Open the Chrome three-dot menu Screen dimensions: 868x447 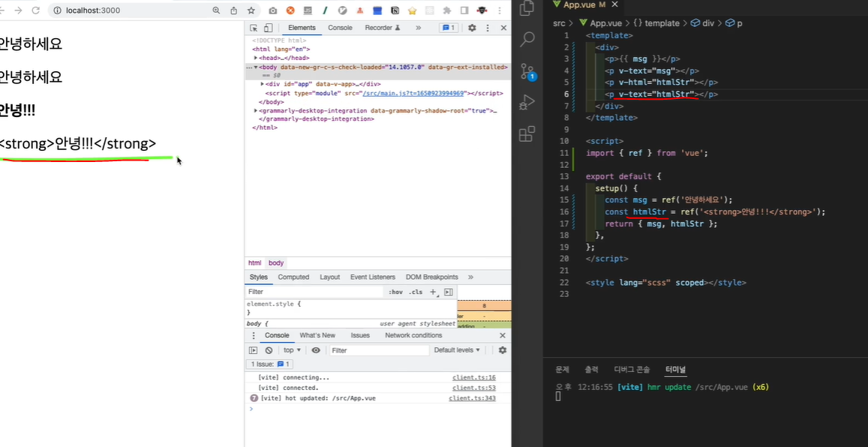click(x=501, y=10)
